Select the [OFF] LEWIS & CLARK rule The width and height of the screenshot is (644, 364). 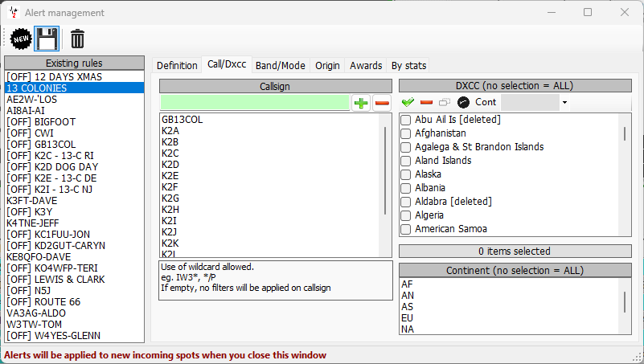[74, 280]
